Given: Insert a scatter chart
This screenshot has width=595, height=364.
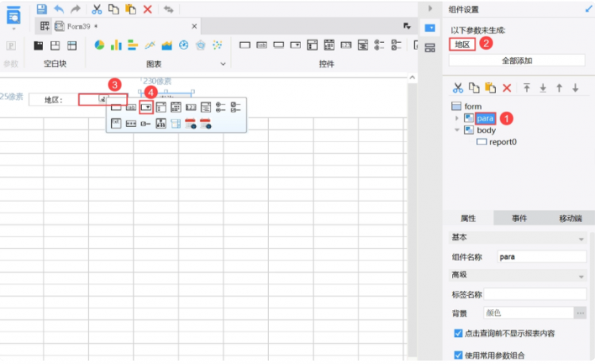Looking at the screenshot, I should 217,45.
